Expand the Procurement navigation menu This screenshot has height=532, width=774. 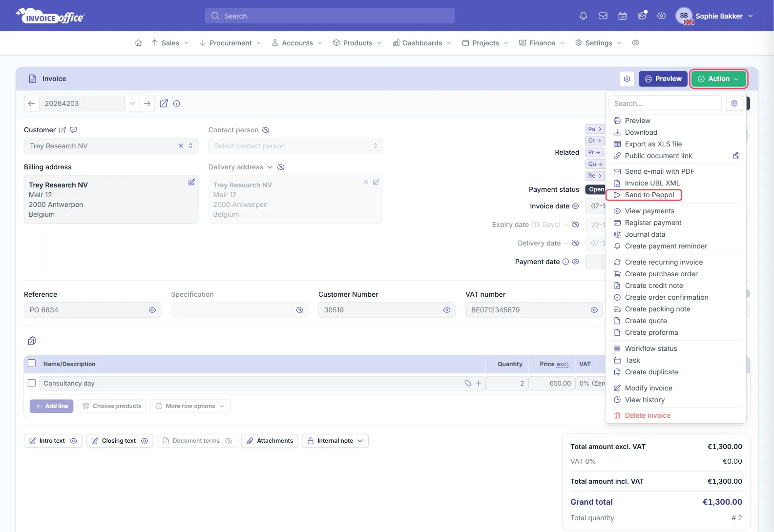point(230,43)
